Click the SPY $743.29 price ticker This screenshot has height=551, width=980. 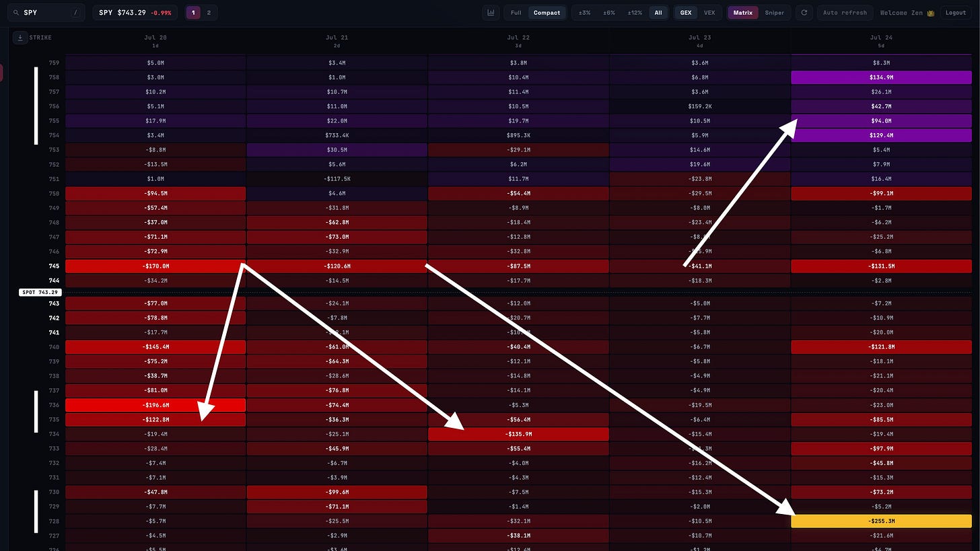pos(135,13)
